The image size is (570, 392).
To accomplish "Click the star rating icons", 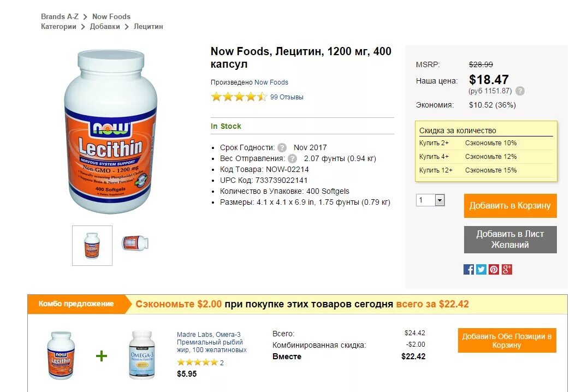I will click(x=239, y=97).
